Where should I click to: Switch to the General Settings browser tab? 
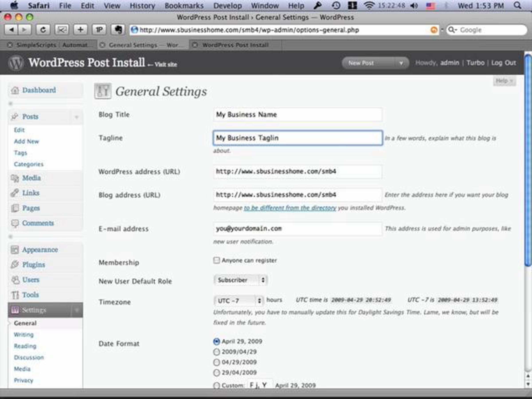143,45
